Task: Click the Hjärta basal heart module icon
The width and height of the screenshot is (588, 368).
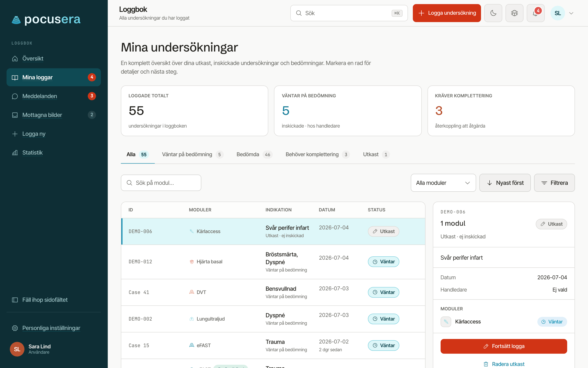Action: (192, 262)
